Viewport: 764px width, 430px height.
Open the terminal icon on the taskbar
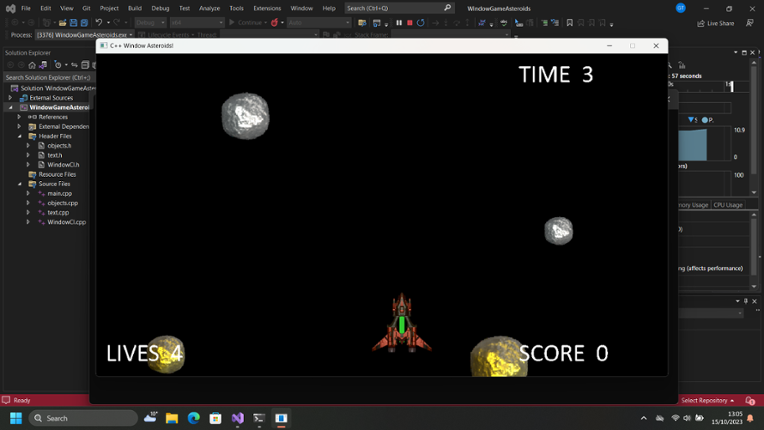[x=259, y=418]
